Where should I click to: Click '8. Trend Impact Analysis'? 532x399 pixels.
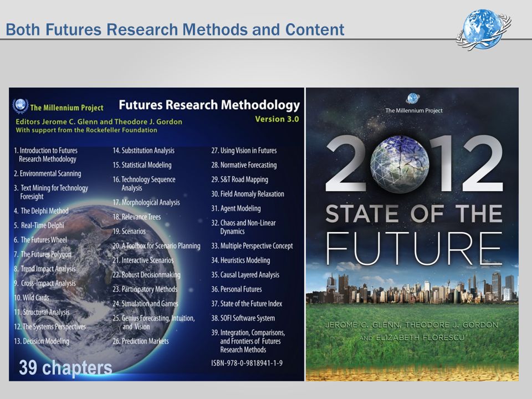(44, 269)
